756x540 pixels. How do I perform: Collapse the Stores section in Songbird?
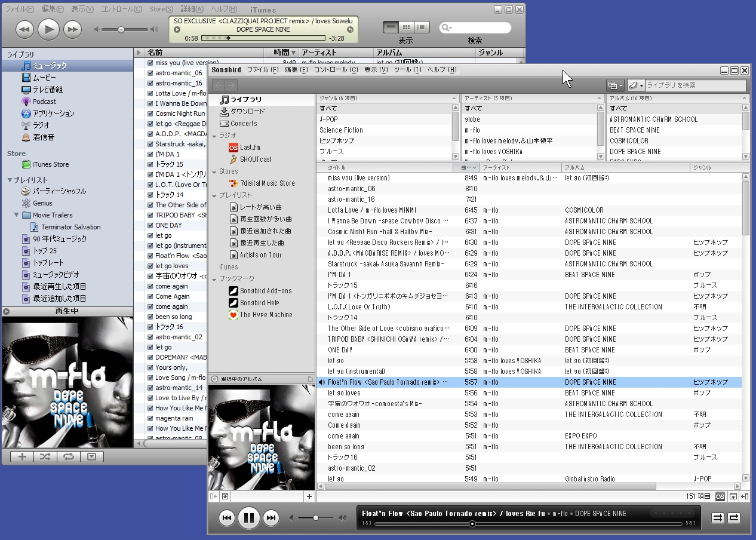click(214, 172)
